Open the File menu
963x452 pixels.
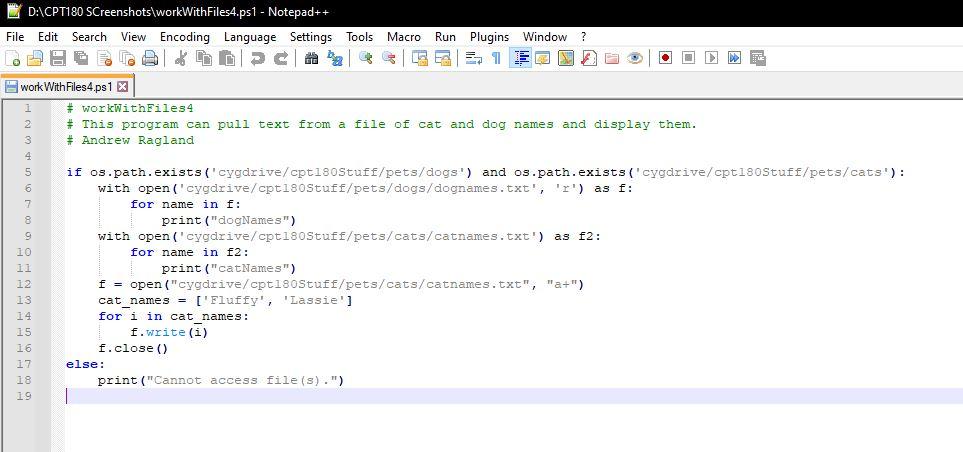(x=15, y=37)
